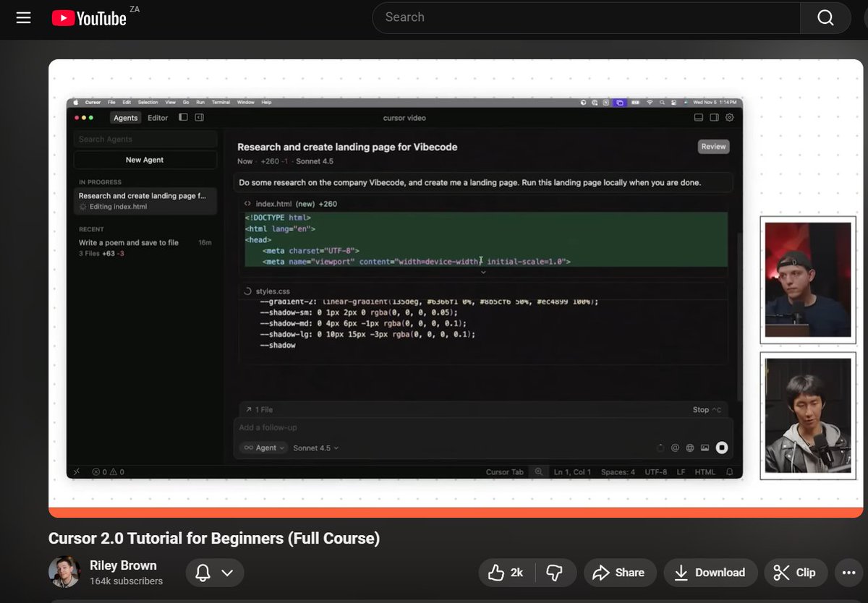
Task: Click the Share button
Action: 619,573
